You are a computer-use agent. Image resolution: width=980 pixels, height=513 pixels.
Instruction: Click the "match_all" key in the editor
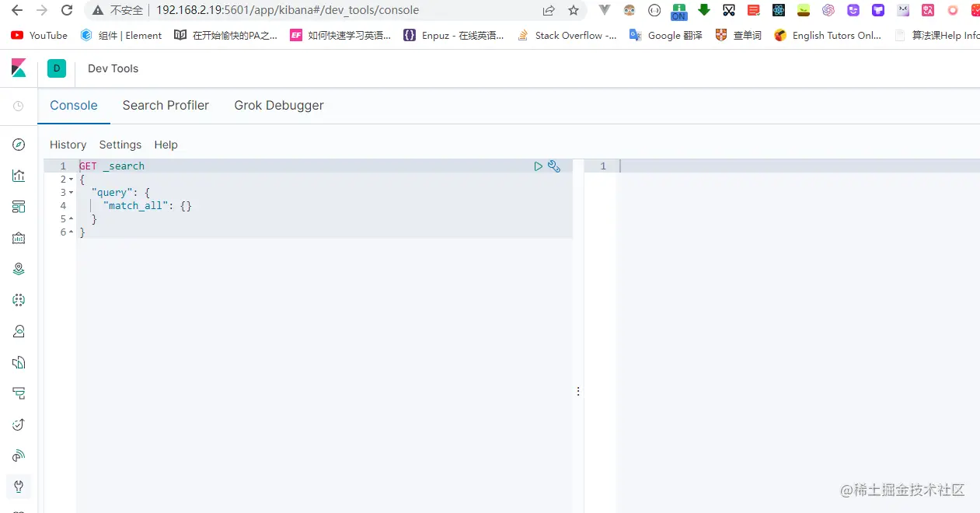pos(134,206)
